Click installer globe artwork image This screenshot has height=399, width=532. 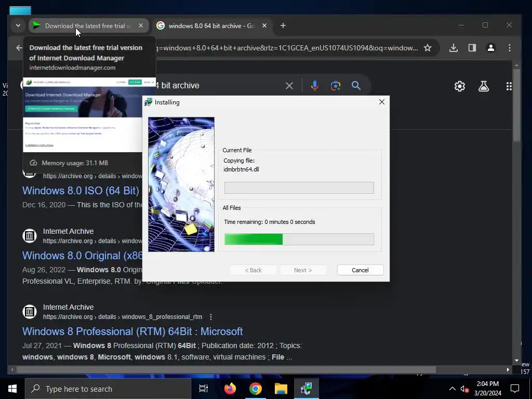pos(181,184)
